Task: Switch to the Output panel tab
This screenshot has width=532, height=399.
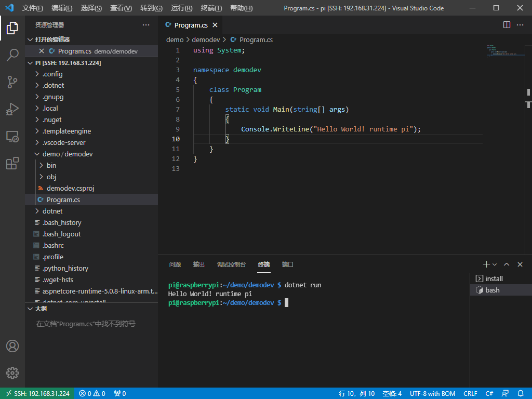Action: click(199, 264)
